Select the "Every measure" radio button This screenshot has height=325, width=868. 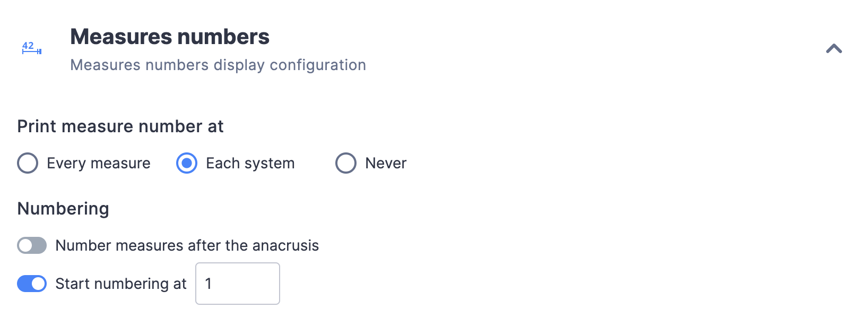tap(28, 163)
